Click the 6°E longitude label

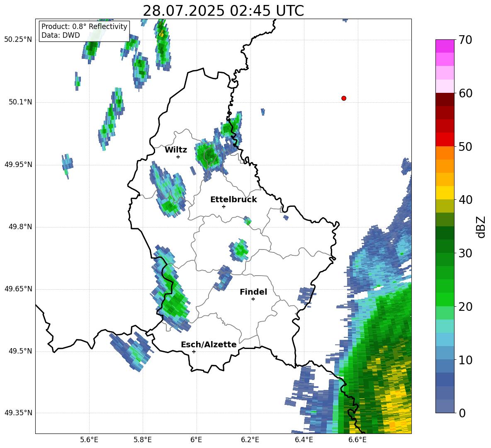tap(196, 440)
